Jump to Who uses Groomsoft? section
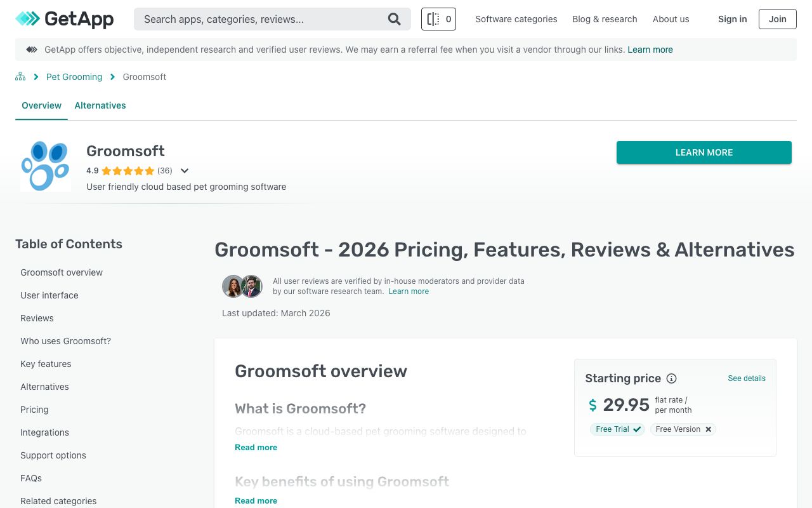 coord(65,341)
